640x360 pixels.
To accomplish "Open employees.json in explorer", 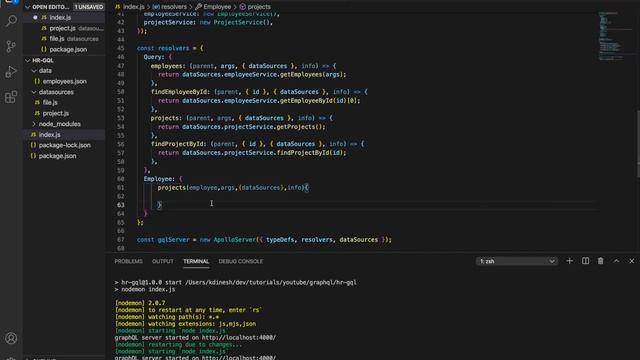I will click(x=64, y=81).
